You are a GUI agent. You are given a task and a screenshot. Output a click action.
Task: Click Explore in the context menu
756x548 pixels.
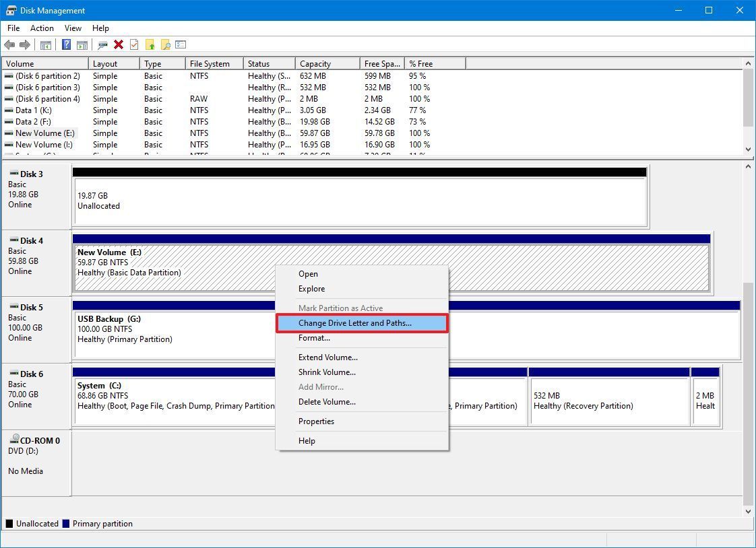[x=311, y=288]
